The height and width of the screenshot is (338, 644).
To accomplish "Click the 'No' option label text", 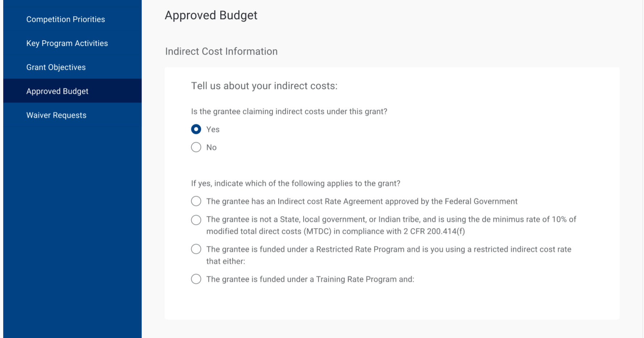I will pyautogui.click(x=212, y=148).
